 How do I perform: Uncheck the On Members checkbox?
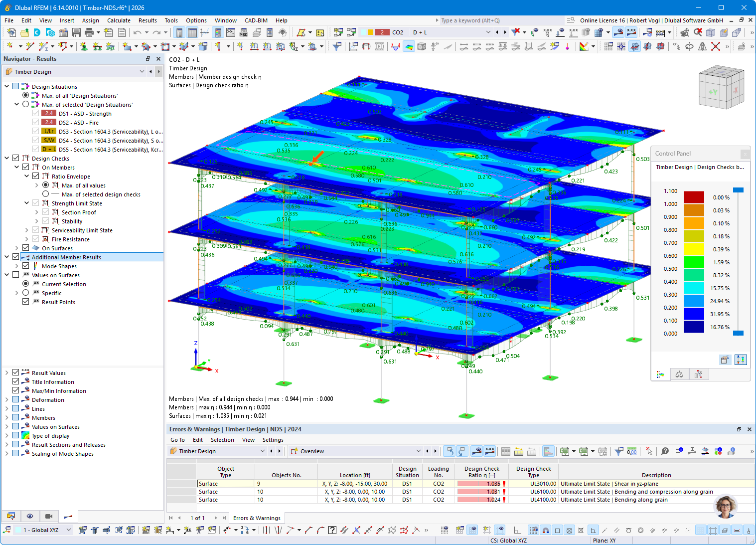tap(25, 167)
